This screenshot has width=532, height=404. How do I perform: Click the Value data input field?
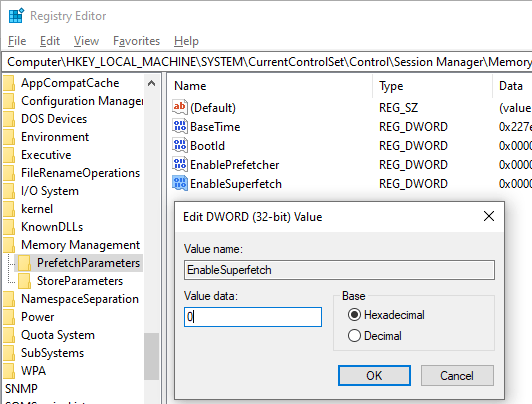click(x=253, y=317)
